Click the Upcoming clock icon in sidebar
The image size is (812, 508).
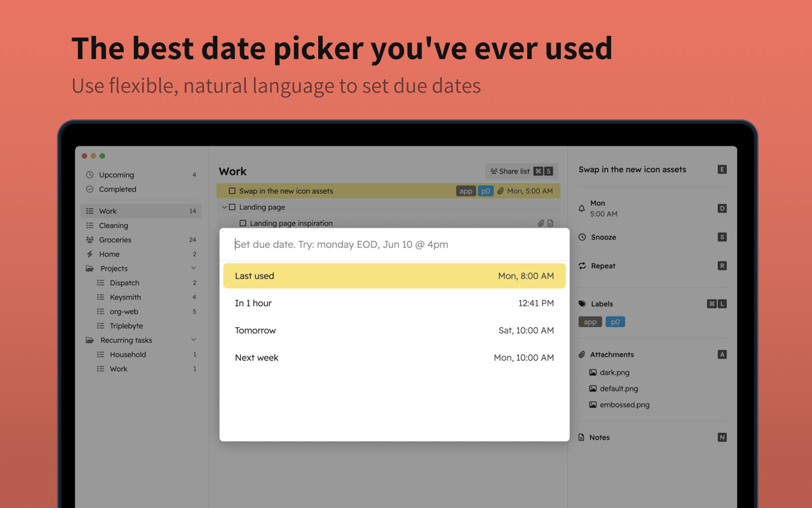90,175
